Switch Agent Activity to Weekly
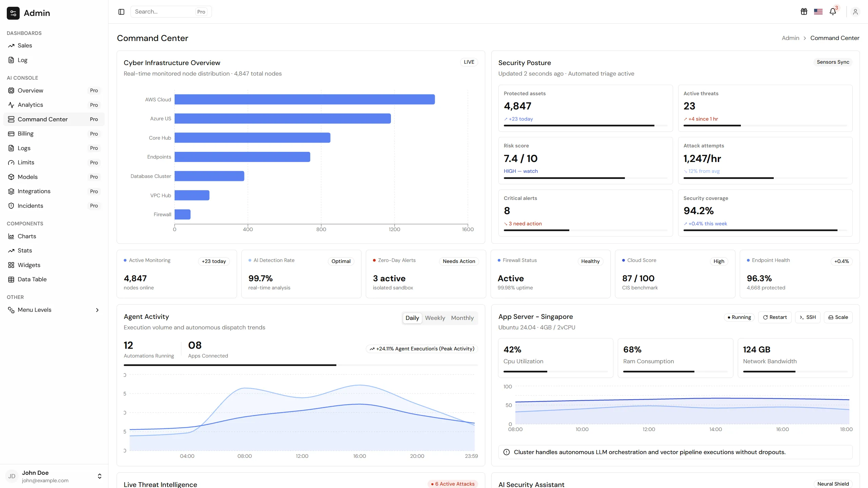The image size is (868, 488). click(x=435, y=318)
